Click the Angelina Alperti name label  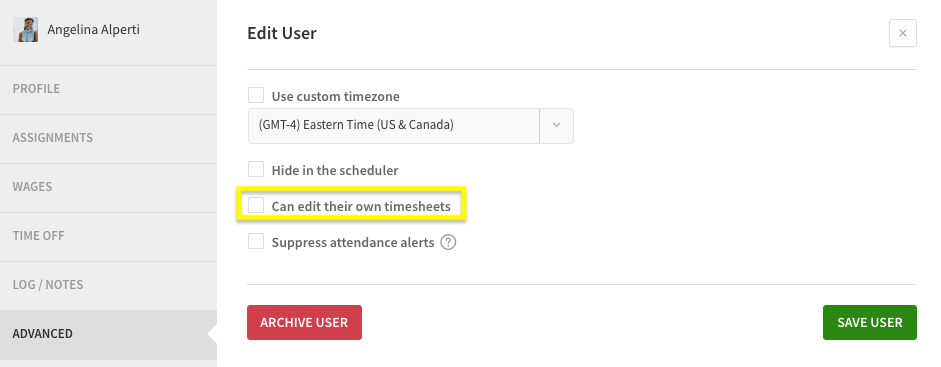94,29
